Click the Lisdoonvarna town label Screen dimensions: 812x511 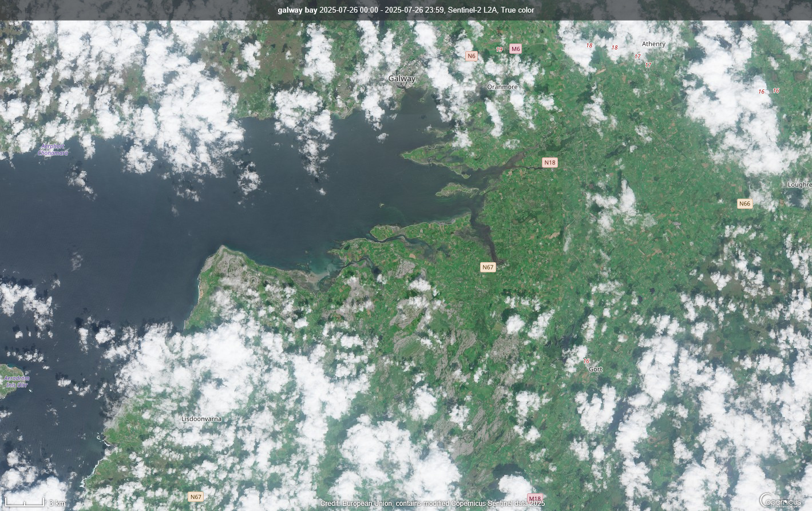tap(201, 419)
